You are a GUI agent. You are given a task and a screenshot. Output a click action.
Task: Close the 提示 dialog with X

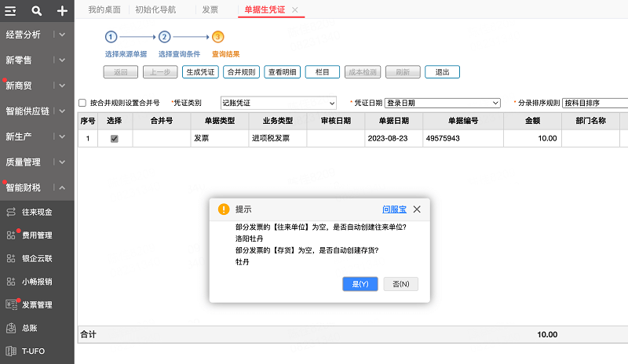(x=417, y=209)
